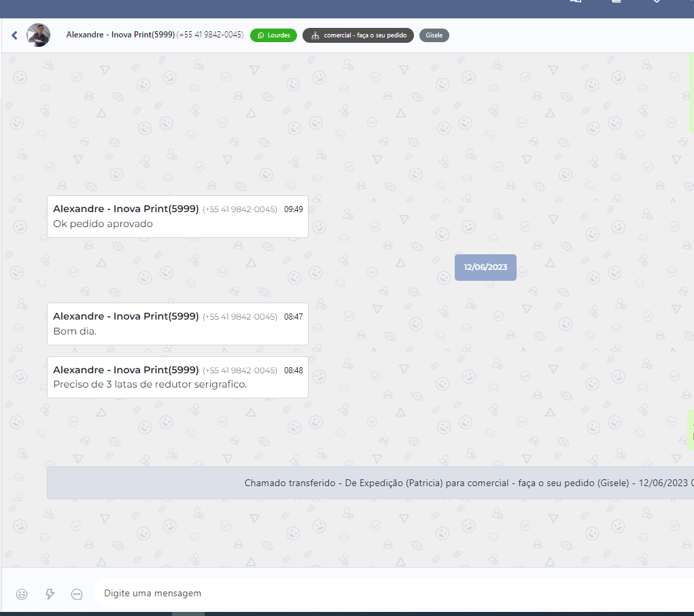
Task: Click contact name in the chat header
Action: [x=120, y=35]
